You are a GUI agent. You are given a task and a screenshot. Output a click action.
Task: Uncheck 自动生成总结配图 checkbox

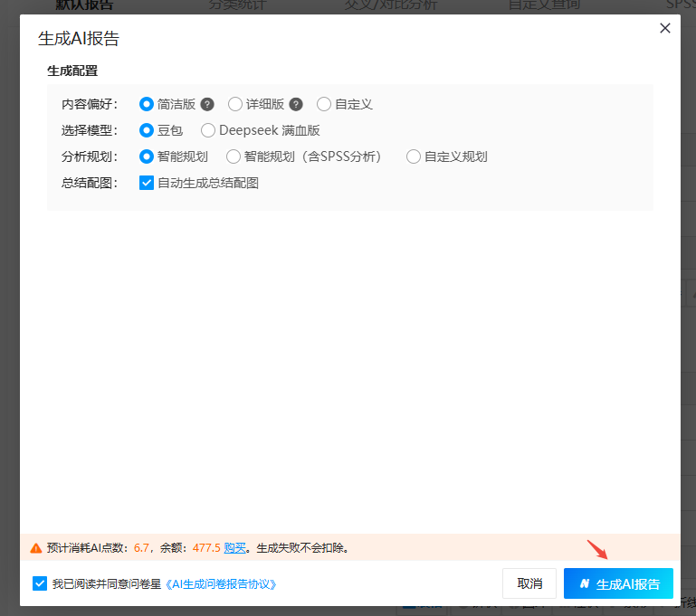tap(147, 183)
